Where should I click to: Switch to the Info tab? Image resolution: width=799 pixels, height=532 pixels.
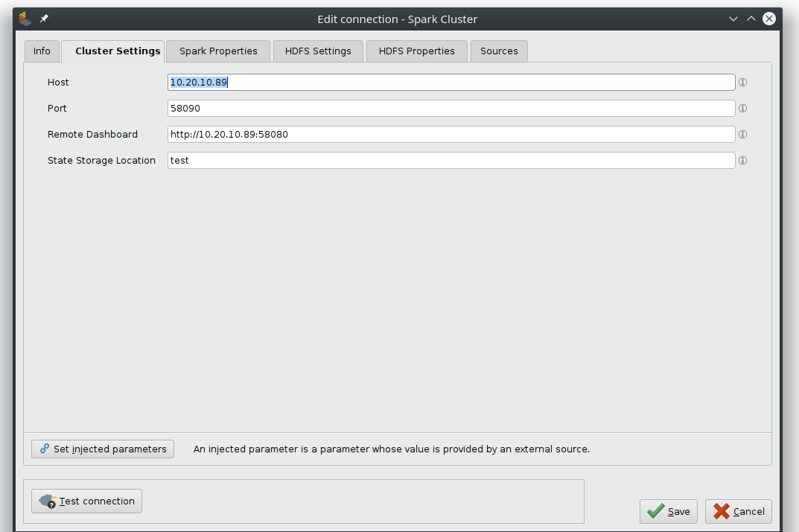42,51
